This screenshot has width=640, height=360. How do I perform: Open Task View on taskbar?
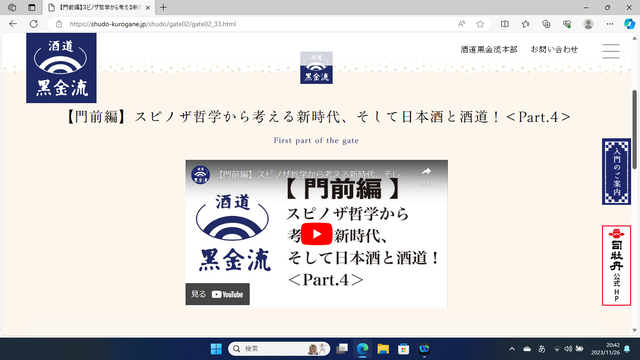(x=342, y=349)
